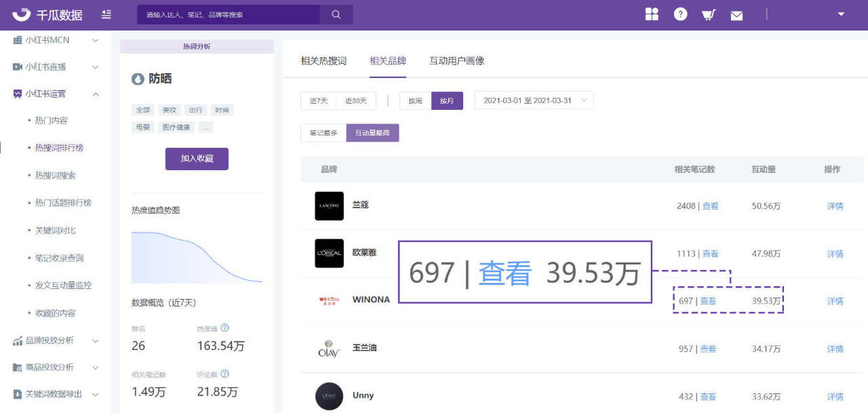Collapse the 小红书运营 menu chevron

coord(96,94)
